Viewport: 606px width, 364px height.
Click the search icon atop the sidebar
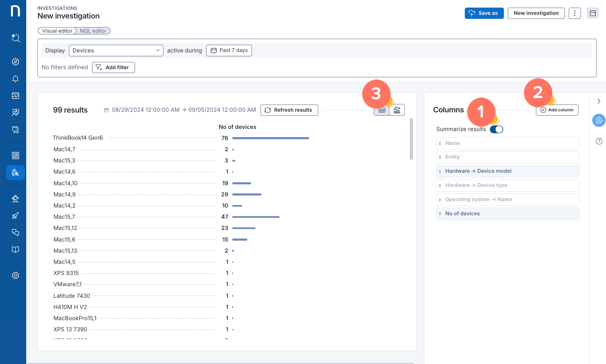click(15, 38)
